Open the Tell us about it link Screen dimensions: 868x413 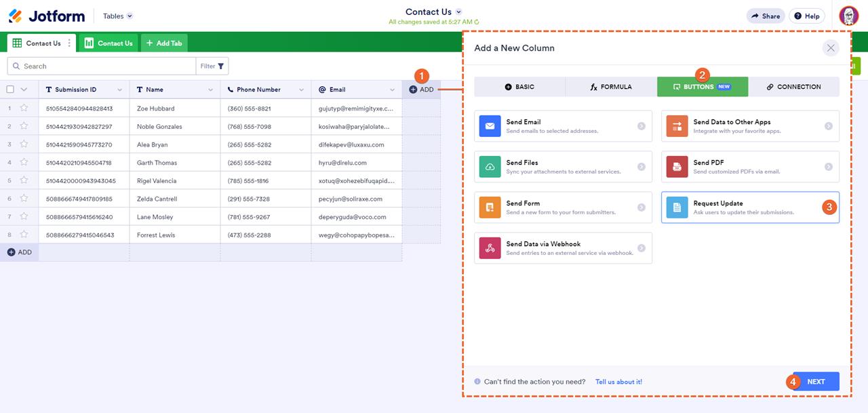tap(618, 381)
